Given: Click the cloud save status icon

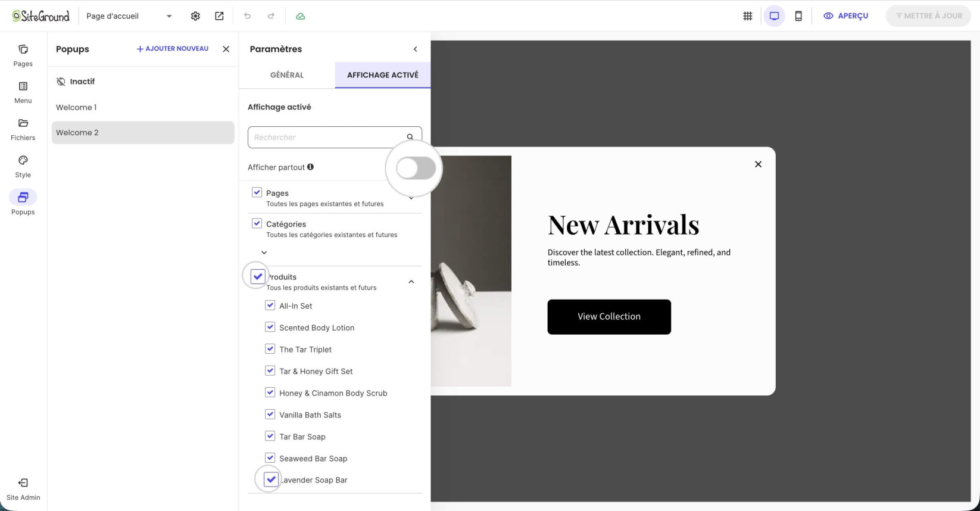Looking at the screenshot, I should pos(301,16).
